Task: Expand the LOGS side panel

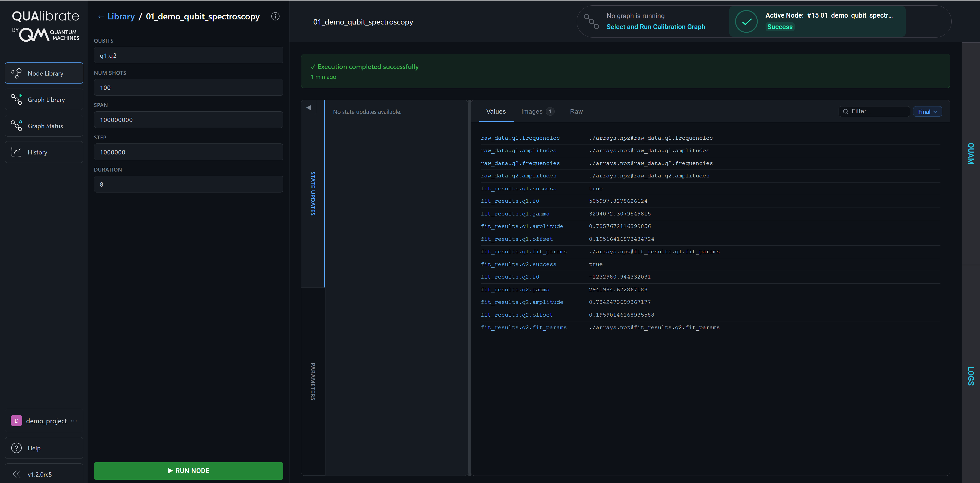Action: [x=971, y=376]
